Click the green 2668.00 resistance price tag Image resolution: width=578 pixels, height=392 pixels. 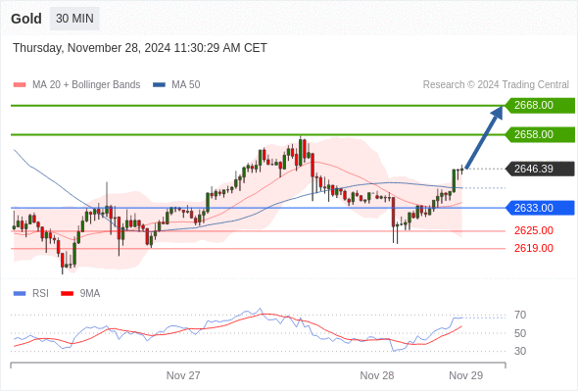click(540, 106)
